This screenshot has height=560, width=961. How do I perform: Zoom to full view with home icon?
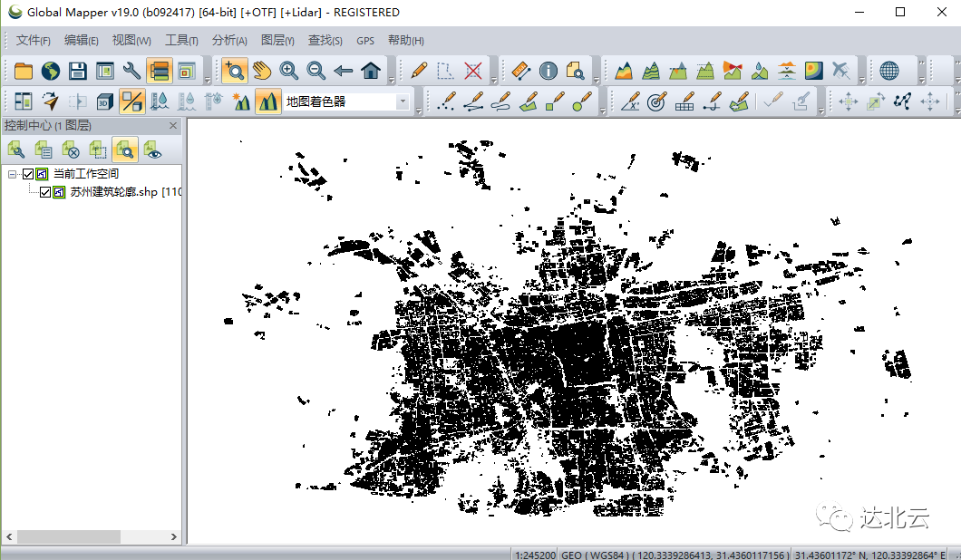pyautogui.click(x=371, y=71)
